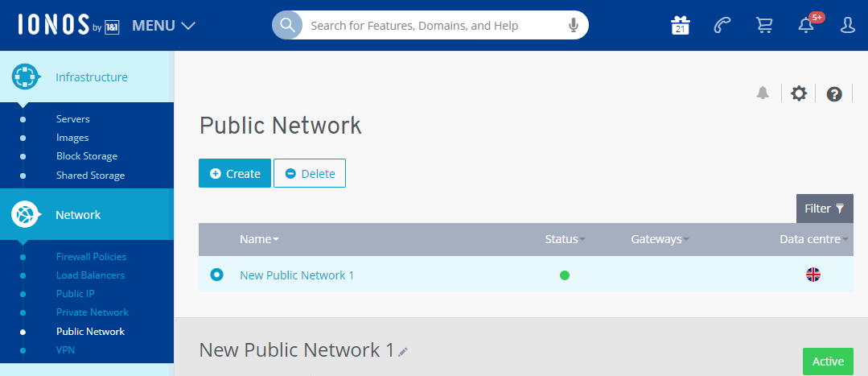
Task: Expand the MENU dropdown
Action: click(x=164, y=26)
